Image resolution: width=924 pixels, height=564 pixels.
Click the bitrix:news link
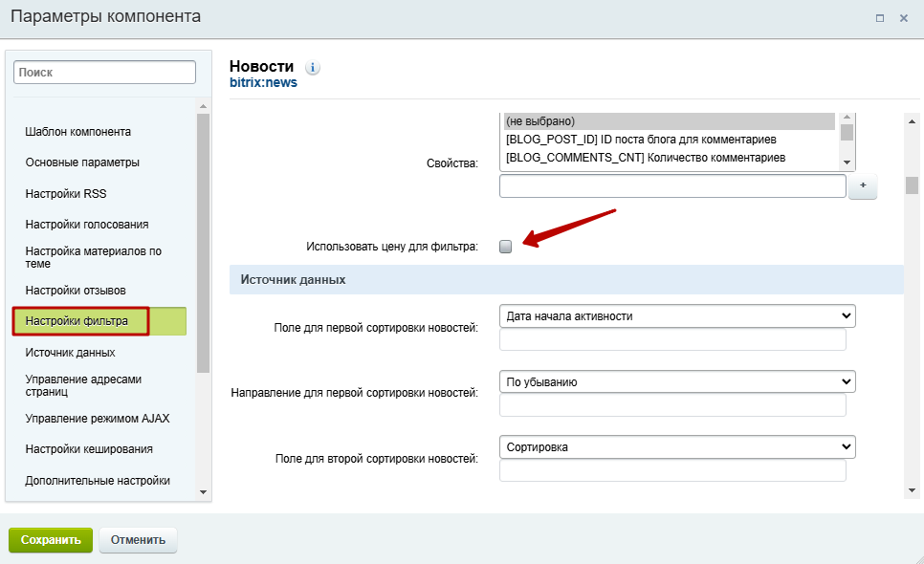[x=263, y=82]
